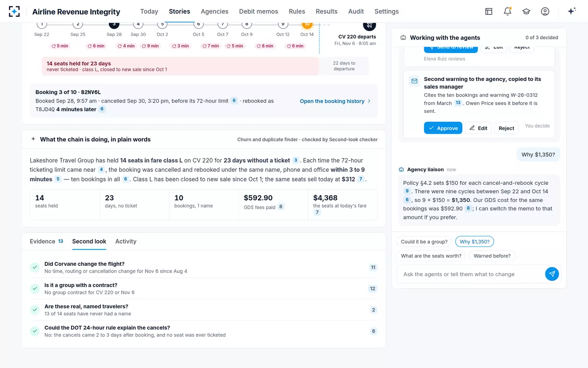The image size is (588, 368).
Task: Open the Debit memos section
Action: click(258, 11)
